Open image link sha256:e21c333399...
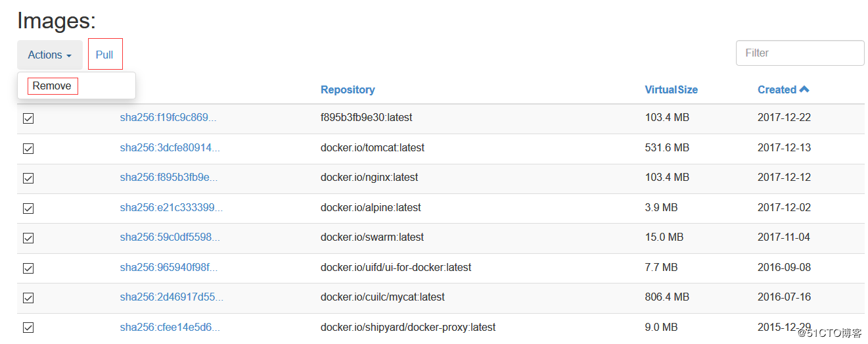 click(171, 208)
